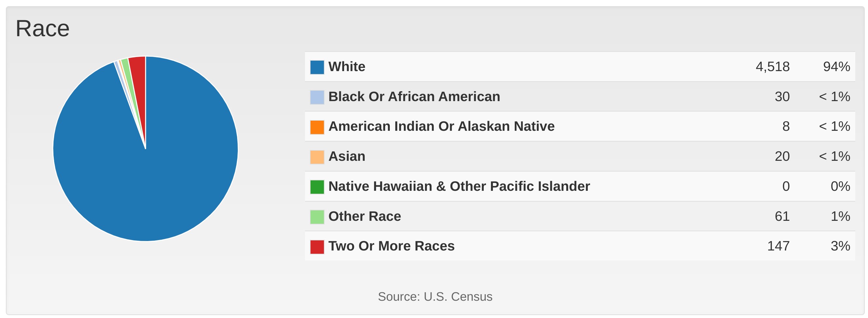Click the Asian row label

pos(347,156)
